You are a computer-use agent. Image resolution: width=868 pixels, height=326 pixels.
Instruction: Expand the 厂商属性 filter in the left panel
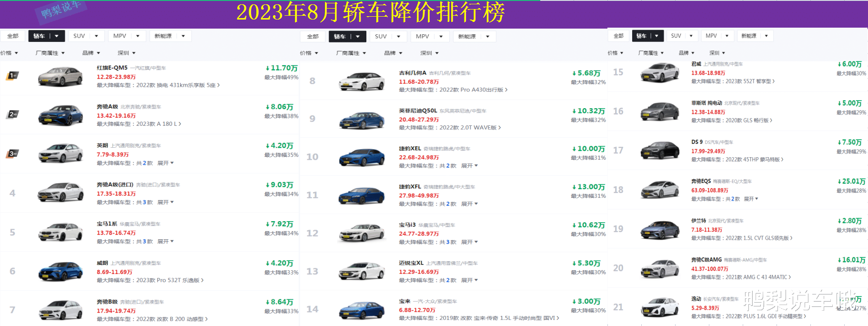(x=50, y=53)
